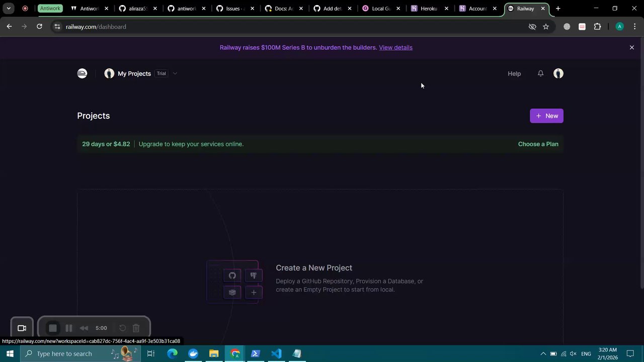Go back with browser back arrow

click(x=9, y=27)
